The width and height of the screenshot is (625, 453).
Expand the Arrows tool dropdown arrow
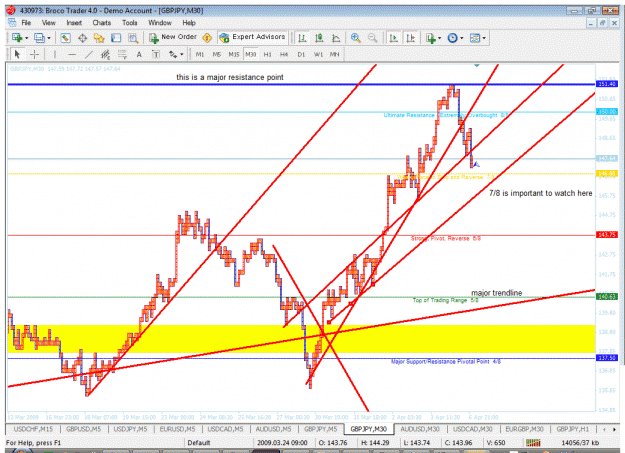[182, 55]
